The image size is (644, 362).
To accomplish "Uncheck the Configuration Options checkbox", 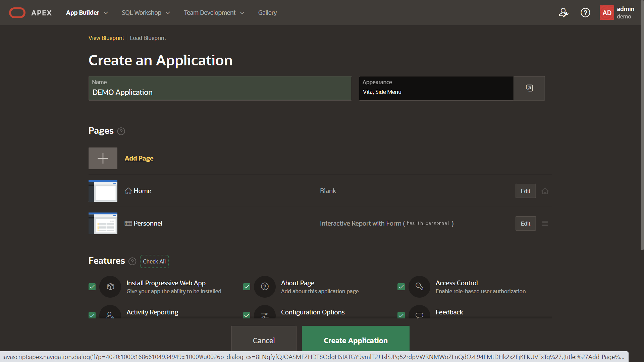I will pos(247,315).
